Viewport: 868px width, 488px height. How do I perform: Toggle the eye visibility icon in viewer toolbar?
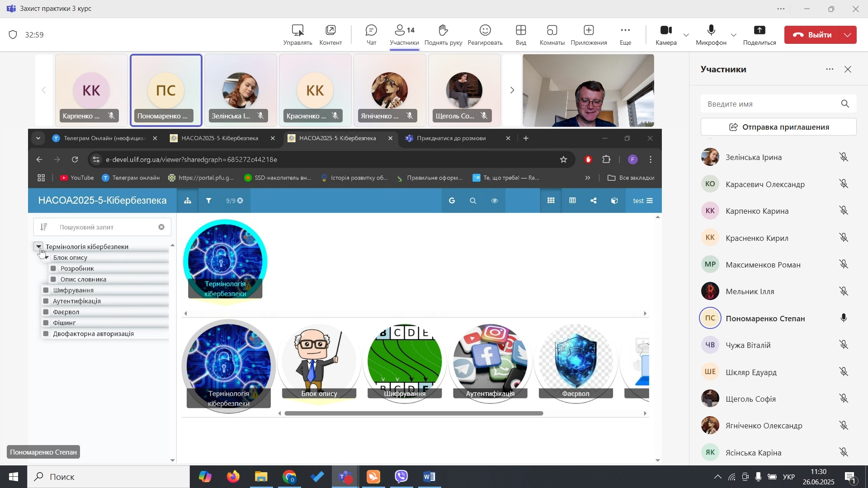495,201
